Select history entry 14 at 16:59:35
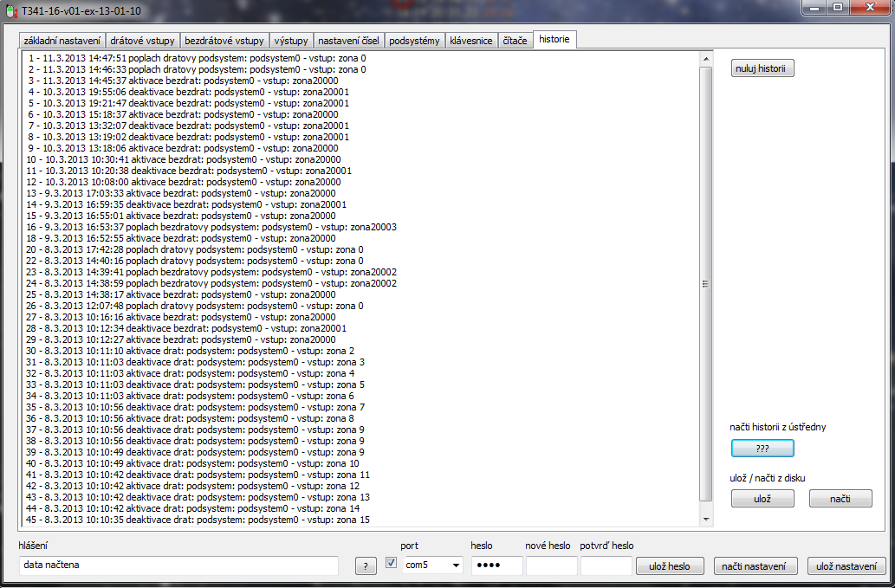The width and height of the screenshot is (895, 588). [186, 204]
